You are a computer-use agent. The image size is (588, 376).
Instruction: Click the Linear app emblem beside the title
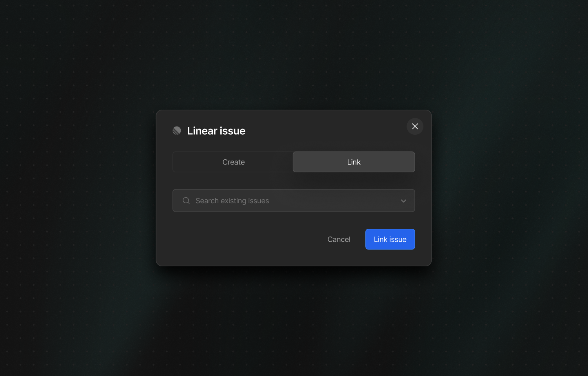[177, 130]
